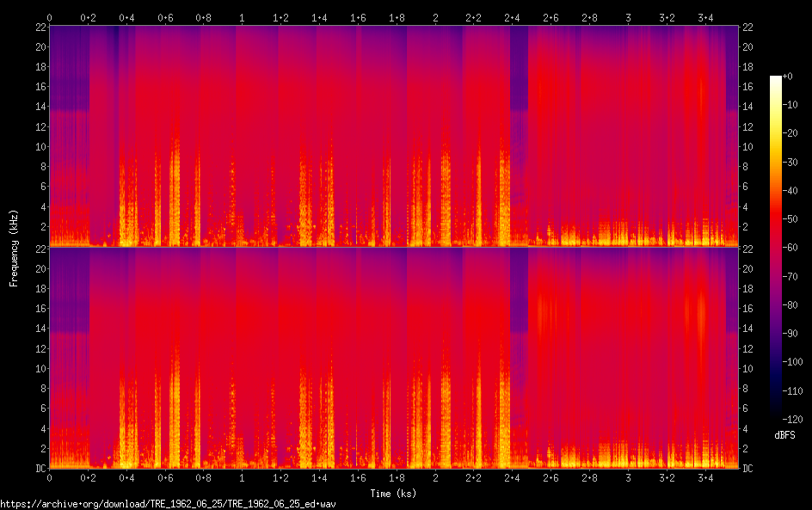Click the dark silence band in upper channel near 2.4
Viewport: 812px width, 510px height.
(519, 67)
